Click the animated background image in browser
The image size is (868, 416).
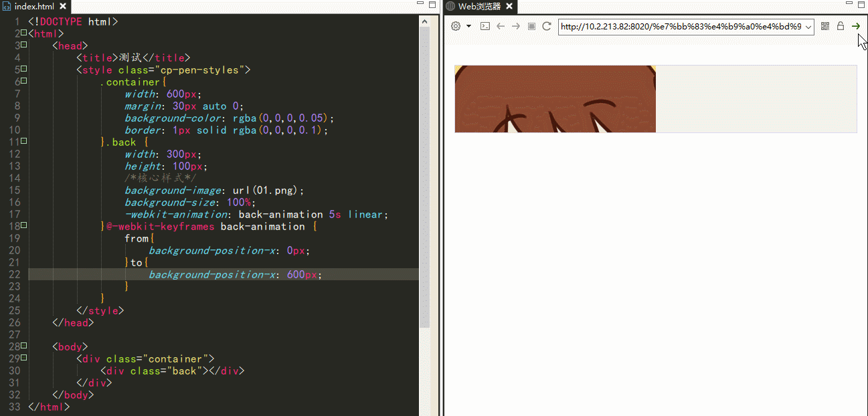click(555, 99)
